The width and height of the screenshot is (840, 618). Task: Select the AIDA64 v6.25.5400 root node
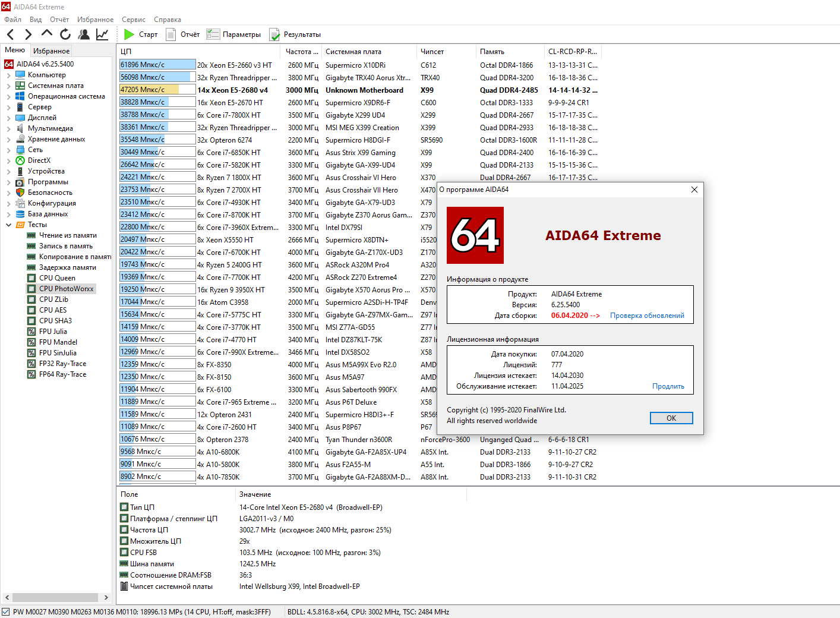pos(39,64)
